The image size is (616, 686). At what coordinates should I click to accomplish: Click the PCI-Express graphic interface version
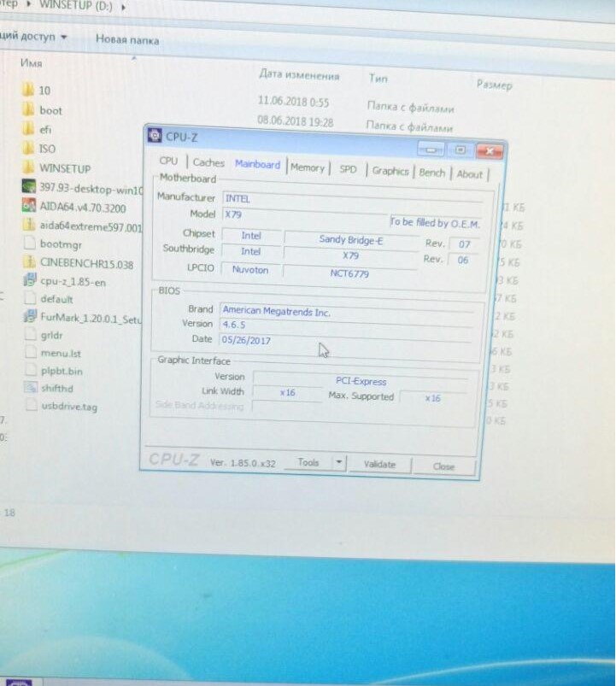coord(361,381)
